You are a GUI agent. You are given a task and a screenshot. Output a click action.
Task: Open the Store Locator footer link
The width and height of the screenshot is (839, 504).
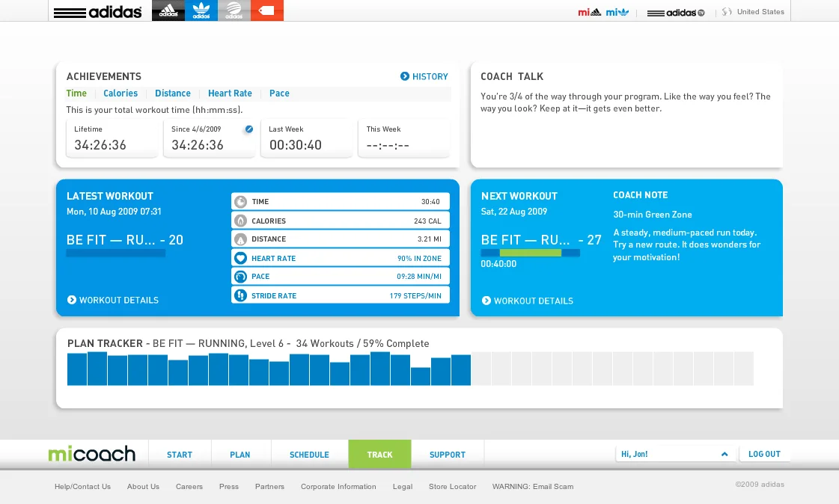(x=453, y=486)
